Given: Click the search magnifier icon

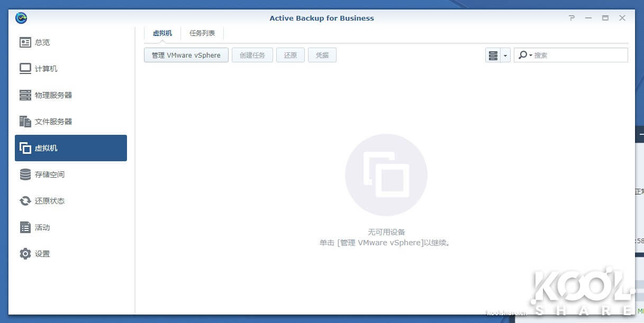Looking at the screenshot, I should pos(523,55).
